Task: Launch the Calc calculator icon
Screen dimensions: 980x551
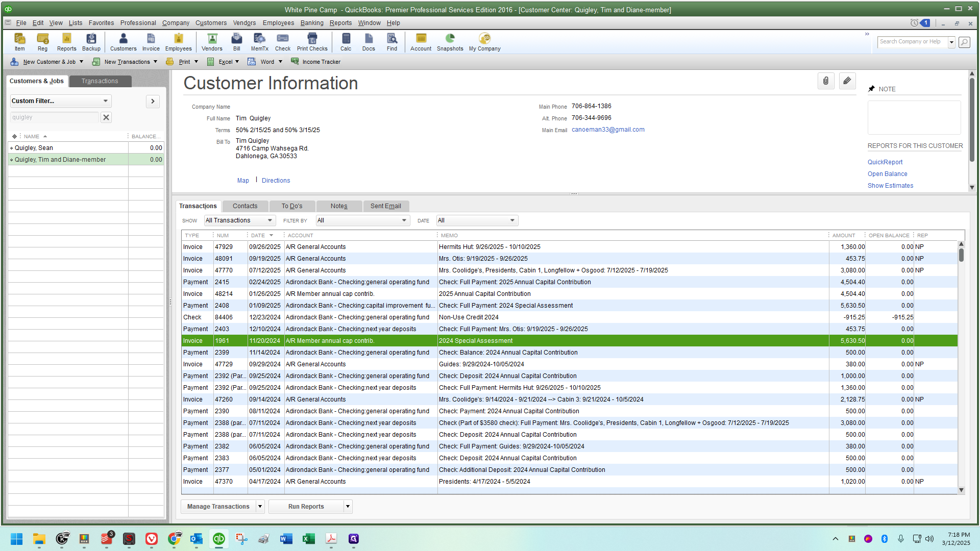Action: pyautogui.click(x=346, y=42)
